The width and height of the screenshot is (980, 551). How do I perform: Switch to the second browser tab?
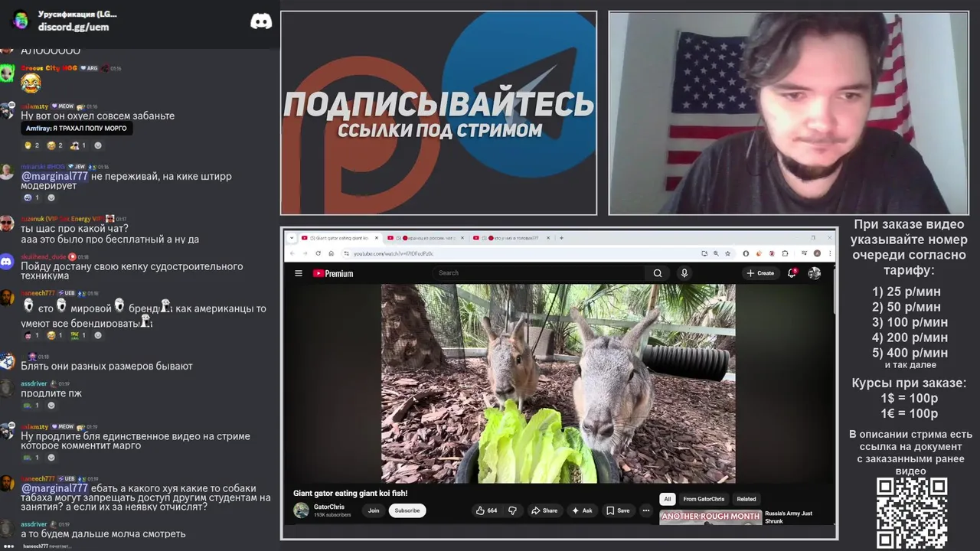click(x=426, y=238)
